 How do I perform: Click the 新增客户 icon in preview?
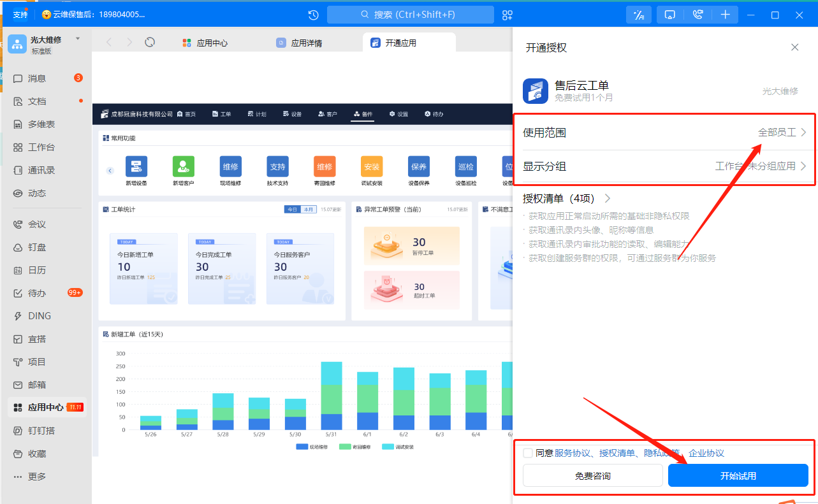[x=184, y=166]
